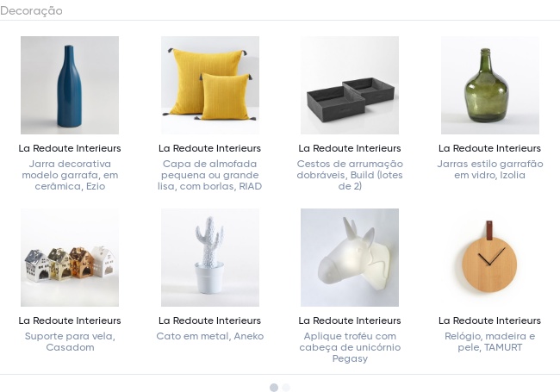Open the 'Aplique troféu com cabeça de unicórnio' link
The image size is (560, 392).
coord(350,347)
